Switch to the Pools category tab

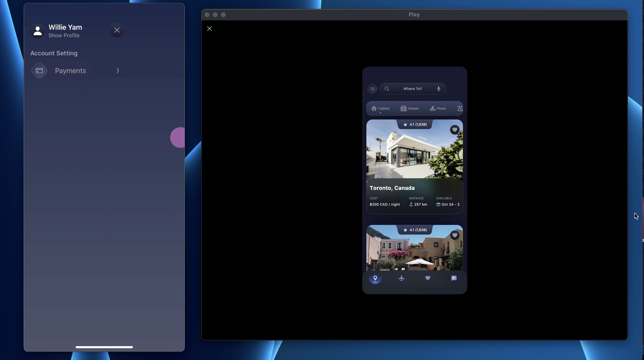438,108
